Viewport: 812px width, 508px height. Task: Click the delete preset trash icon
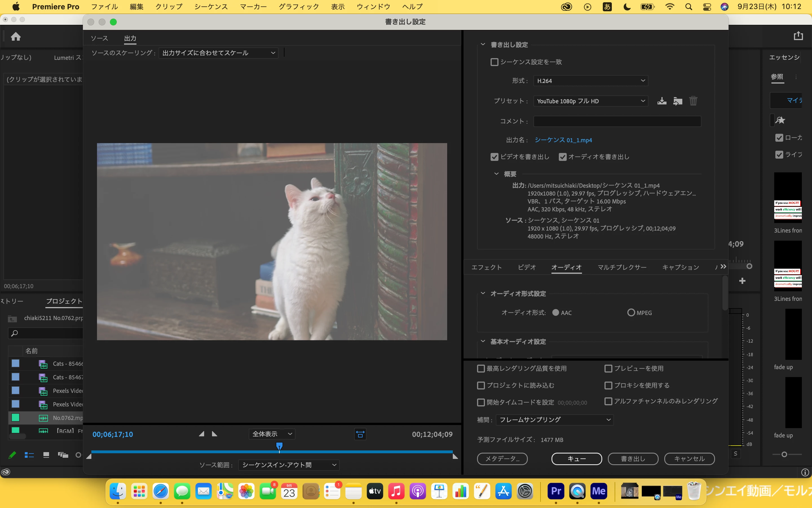coord(693,101)
